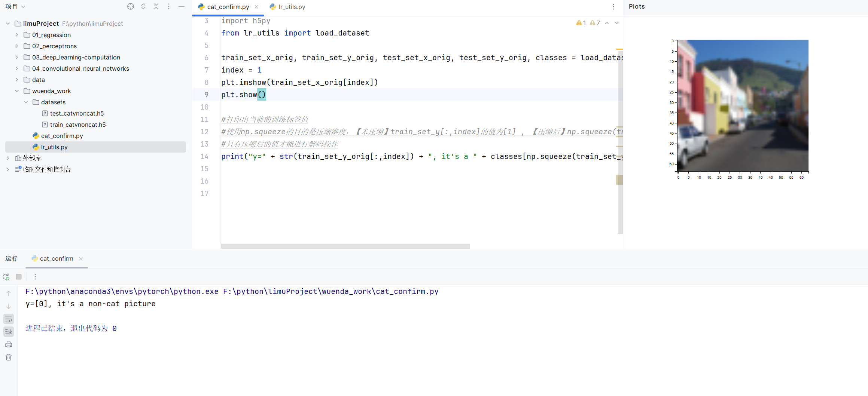Open Project panel options menu
Image resolution: width=868 pixels, height=396 pixels.
pyautogui.click(x=169, y=6)
